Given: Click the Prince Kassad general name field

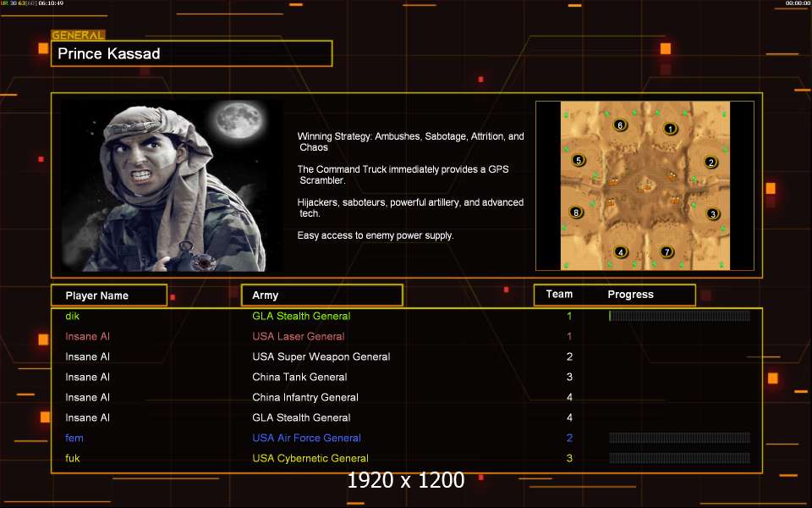Looking at the screenshot, I should [192, 53].
